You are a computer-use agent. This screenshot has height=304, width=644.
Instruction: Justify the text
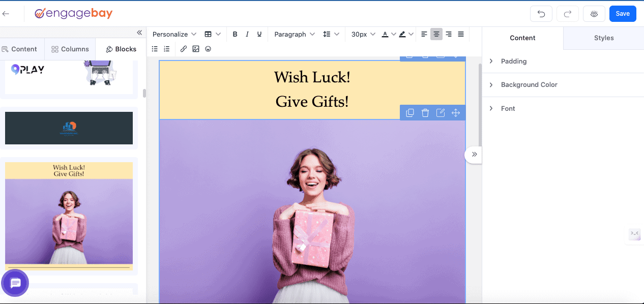click(x=461, y=35)
